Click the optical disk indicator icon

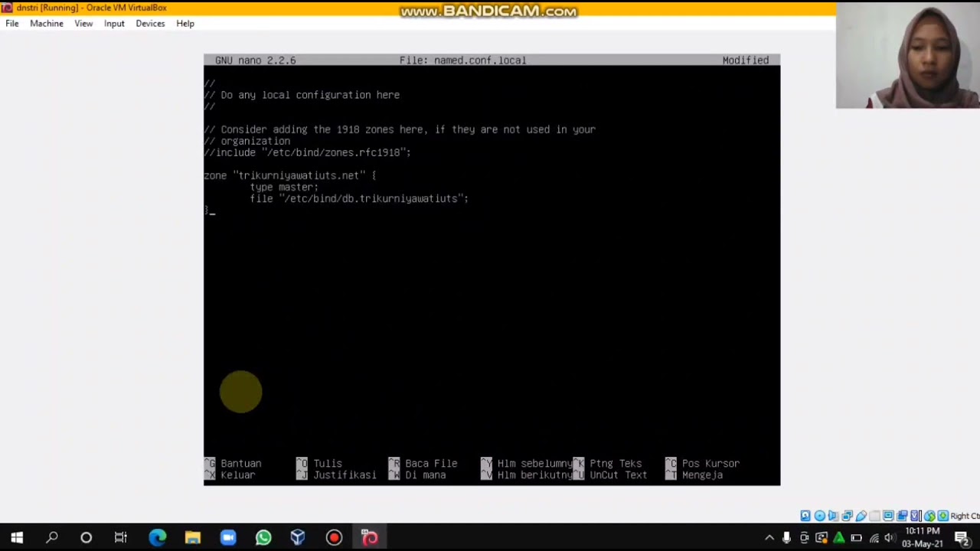tap(819, 516)
